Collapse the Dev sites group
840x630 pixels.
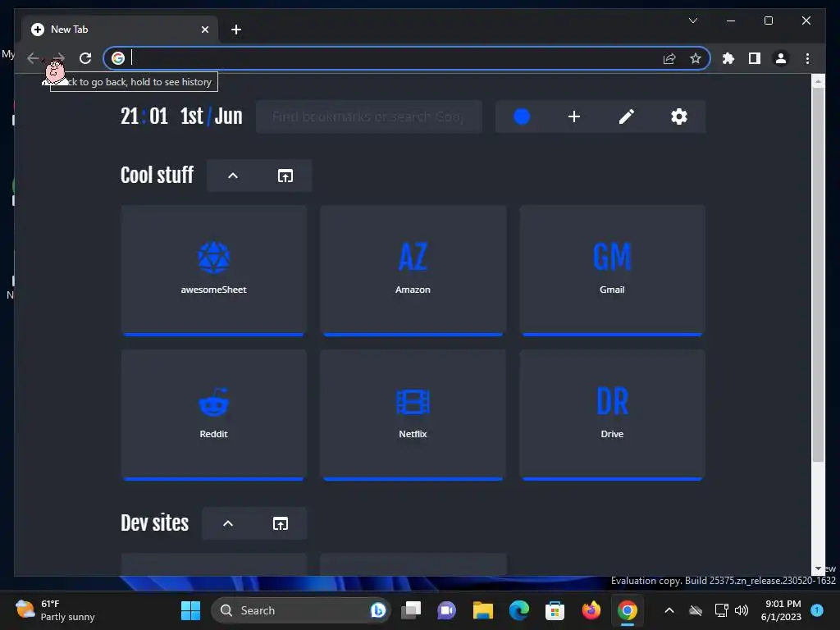coord(228,523)
